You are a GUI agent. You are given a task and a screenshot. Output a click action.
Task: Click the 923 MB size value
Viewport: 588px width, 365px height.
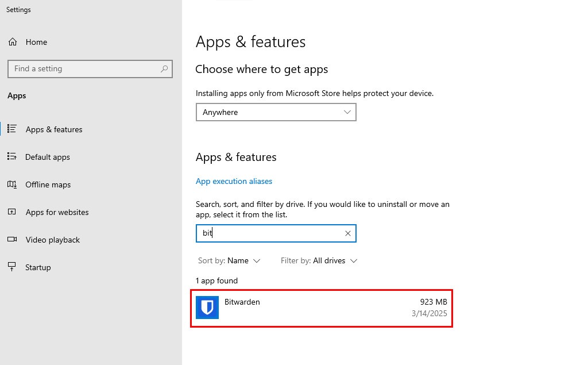coord(434,302)
